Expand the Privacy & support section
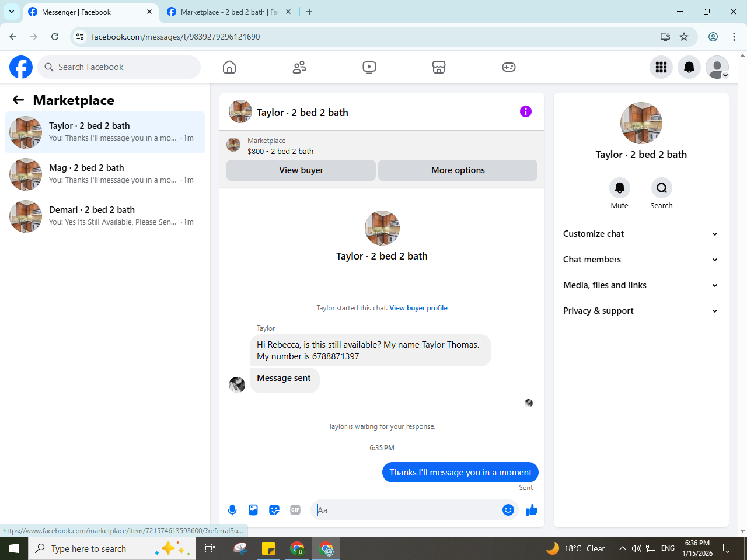Screen dimensions: 747x560 (641, 311)
